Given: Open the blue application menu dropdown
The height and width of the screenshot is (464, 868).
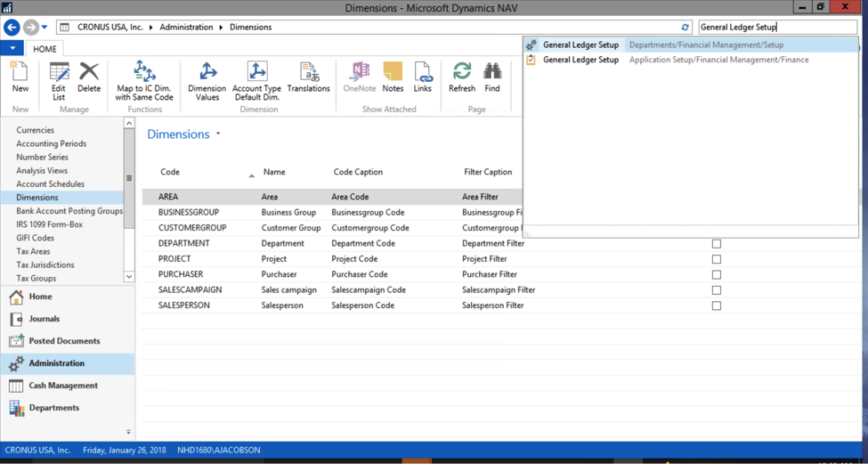Looking at the screenshot, I should coord(12,48).
